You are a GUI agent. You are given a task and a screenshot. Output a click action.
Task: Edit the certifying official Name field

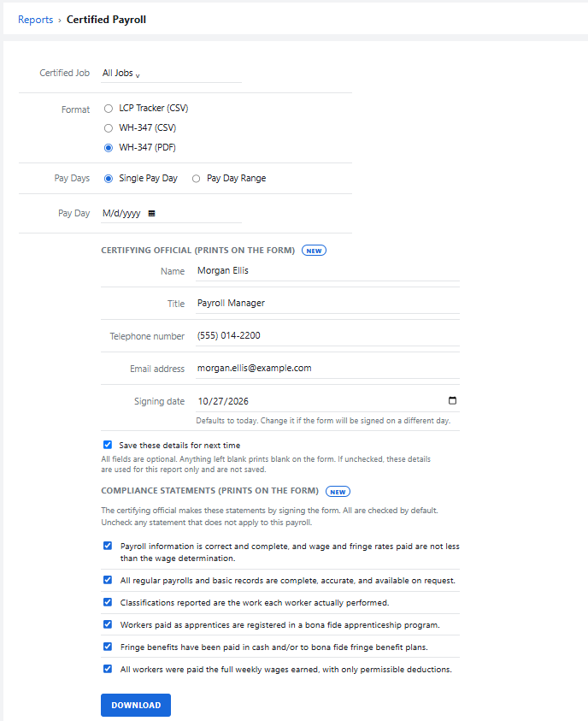[x=327, y=271]
